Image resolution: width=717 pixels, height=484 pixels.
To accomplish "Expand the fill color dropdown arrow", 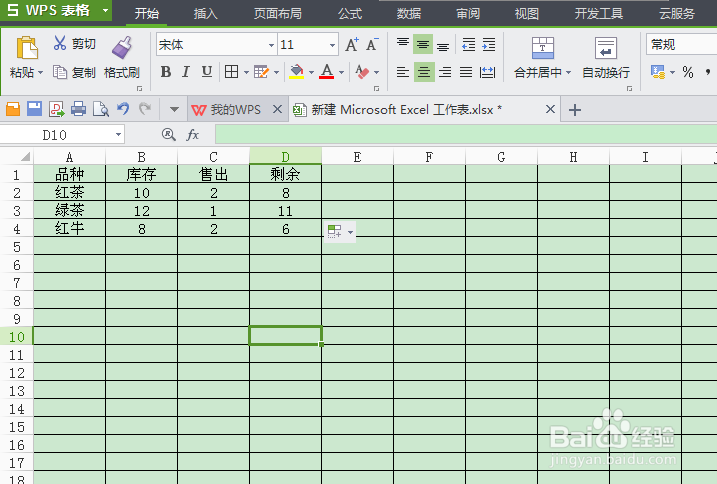I will [311, 72].
